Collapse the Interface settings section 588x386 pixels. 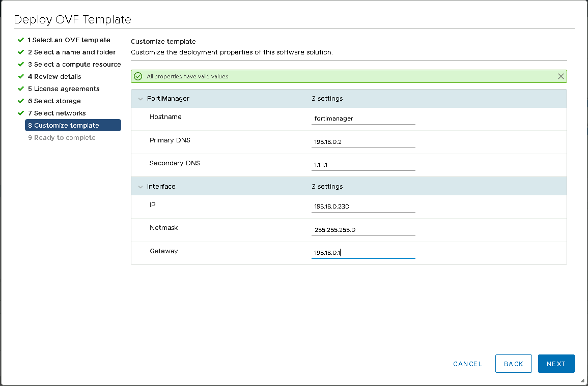pos(141,187)
